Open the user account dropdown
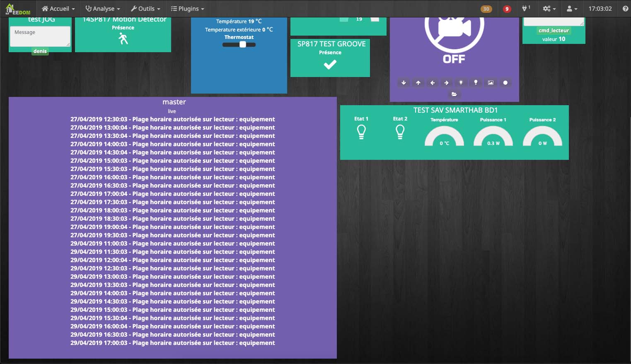631x364 pixels. (x=572, y=9)
